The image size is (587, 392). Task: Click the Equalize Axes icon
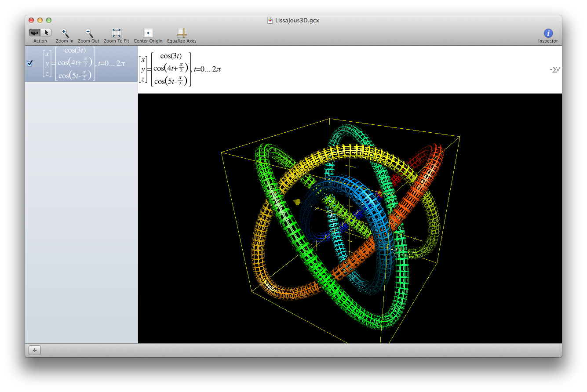coord(182,33)
